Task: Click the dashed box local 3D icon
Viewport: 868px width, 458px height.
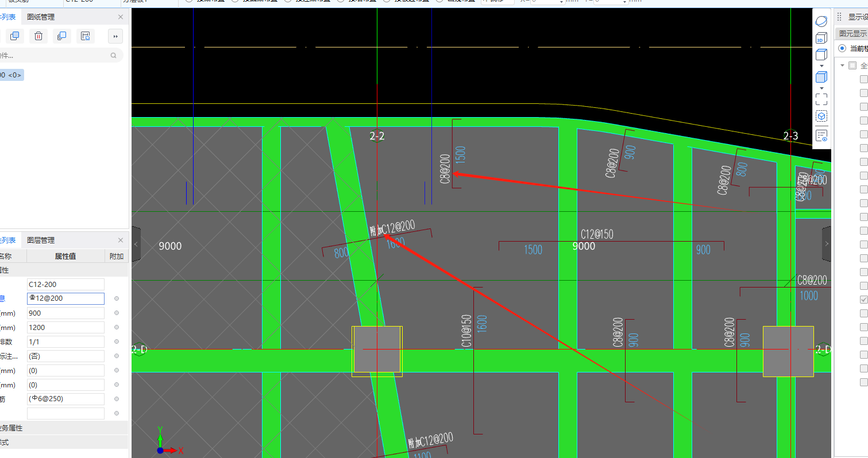Action: pyautogui.click(x=821, y=117)
